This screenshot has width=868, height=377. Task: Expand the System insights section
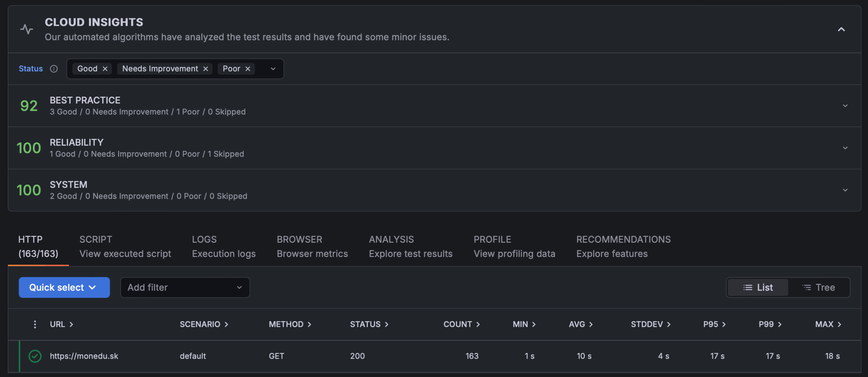[x=846, y=190]
